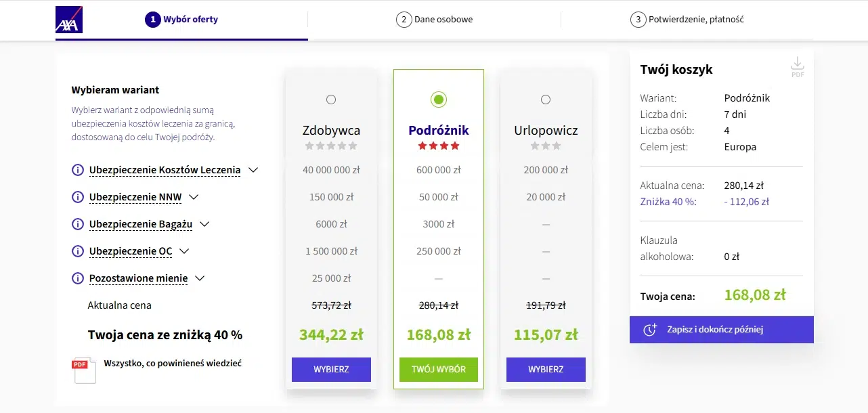Viewport: 868px width, 413px height.
Task: Click the green TWÓJ WYBÓR button
Action: click(439, 370)
